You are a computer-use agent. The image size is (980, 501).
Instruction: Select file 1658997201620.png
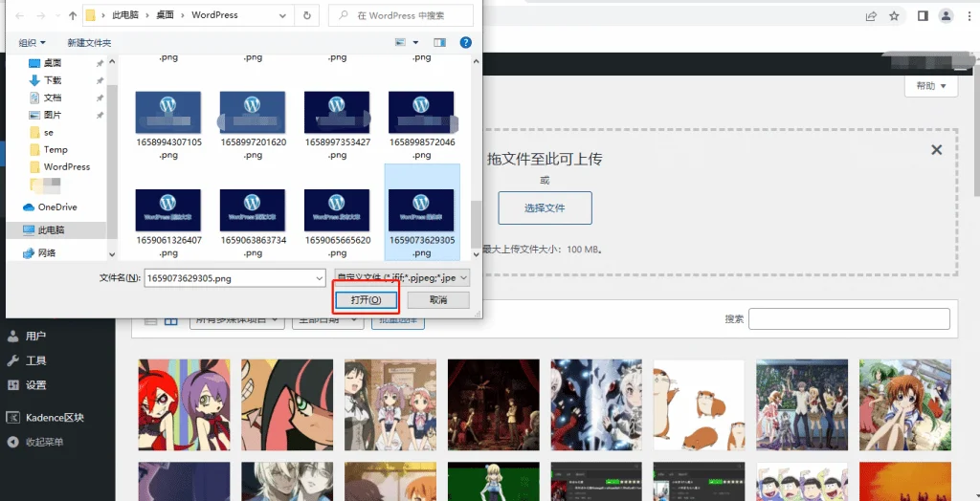253,125
